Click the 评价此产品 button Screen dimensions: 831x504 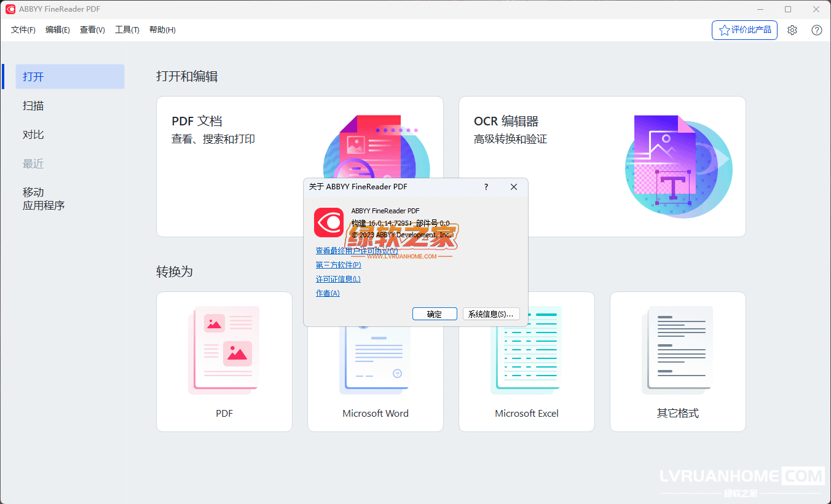(744, 30)
